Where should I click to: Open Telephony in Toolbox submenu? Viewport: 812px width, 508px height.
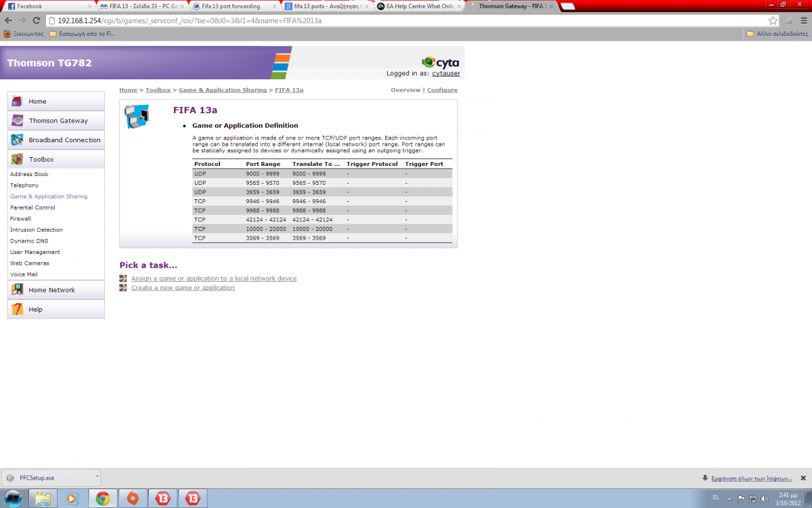point(24,185)
